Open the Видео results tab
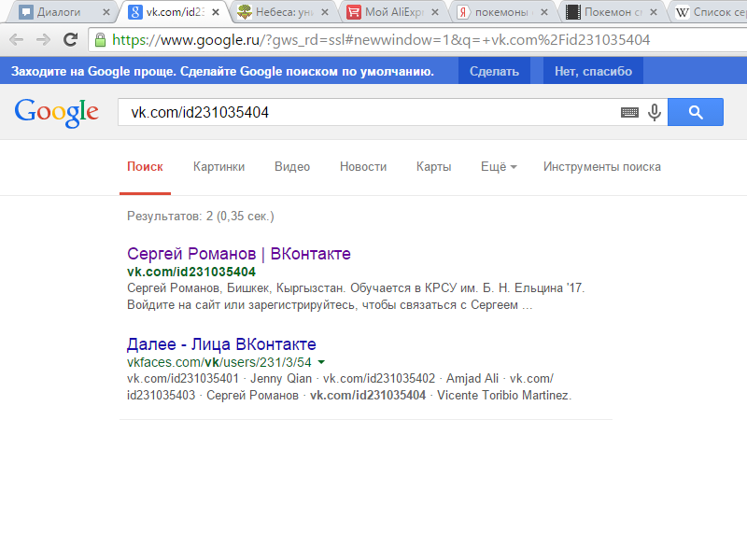 [292, 167]
